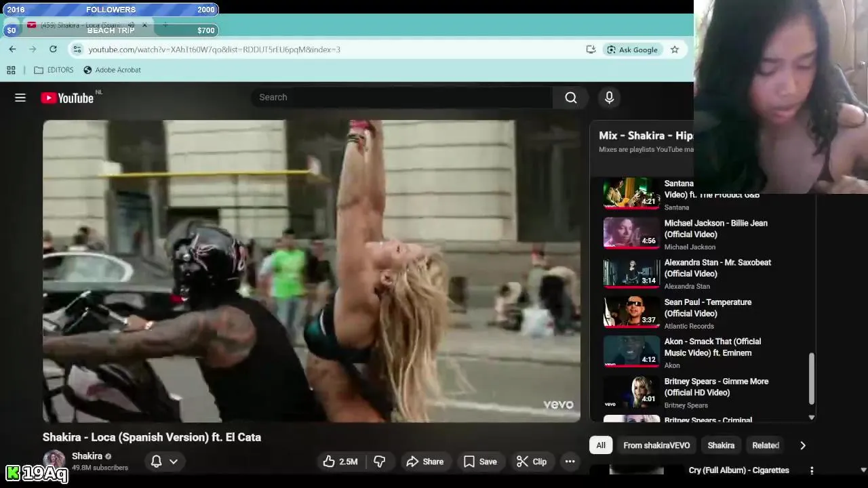868x488 pixels.
Task: Open more actions three-dot menu under video
Action: click(x=570, y=462)
